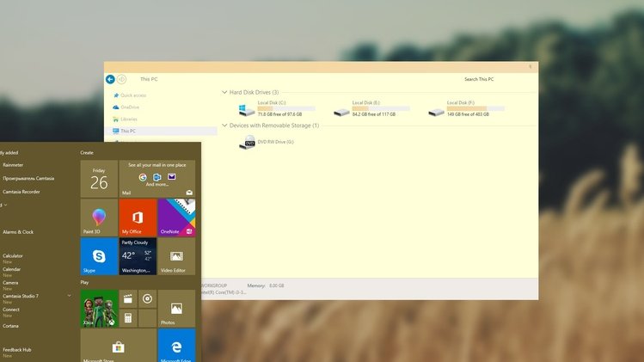Open Alarms & Clock from the app list
The image size is (644, 362).
click(x=18, y=232)
